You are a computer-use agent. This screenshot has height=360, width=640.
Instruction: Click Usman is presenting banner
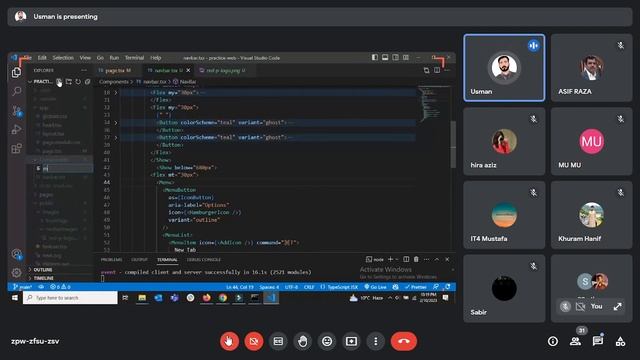(x=320, y=17)
